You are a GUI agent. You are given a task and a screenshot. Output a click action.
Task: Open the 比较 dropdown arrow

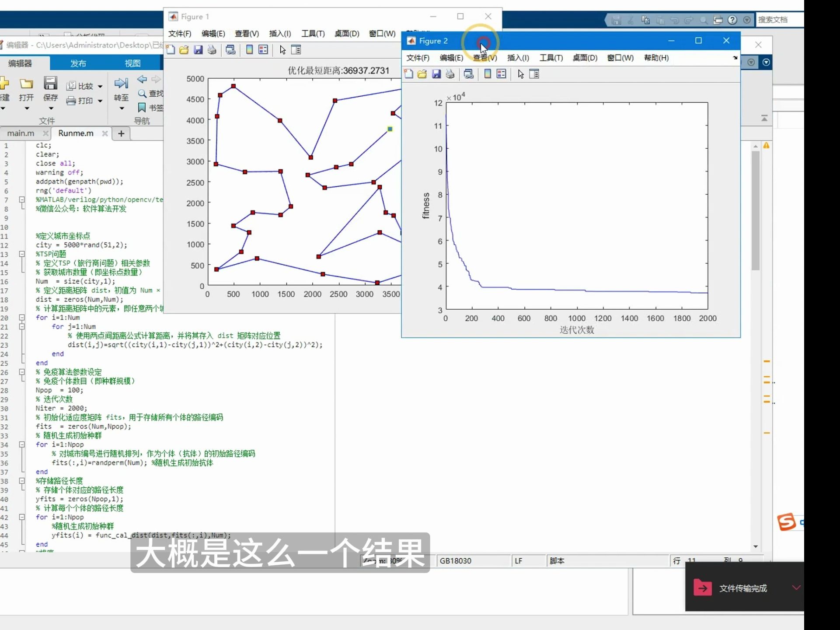[100, 86]
